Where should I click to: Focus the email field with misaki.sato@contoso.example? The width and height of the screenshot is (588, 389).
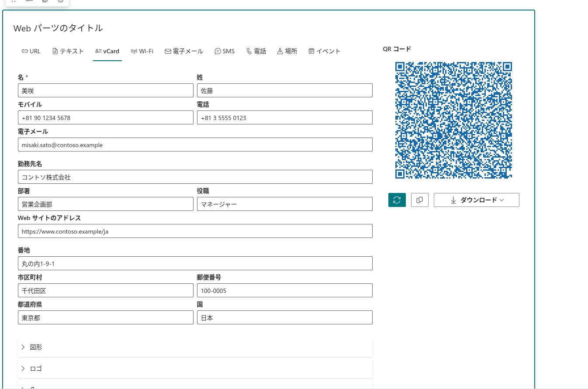pos(195,145)
